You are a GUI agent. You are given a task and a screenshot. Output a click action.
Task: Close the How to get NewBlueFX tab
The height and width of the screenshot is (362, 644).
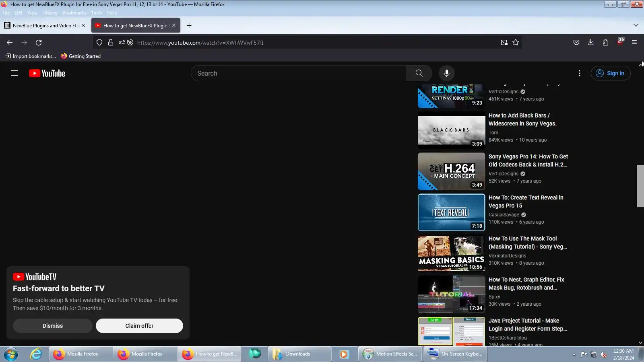(x=174, y=25)
